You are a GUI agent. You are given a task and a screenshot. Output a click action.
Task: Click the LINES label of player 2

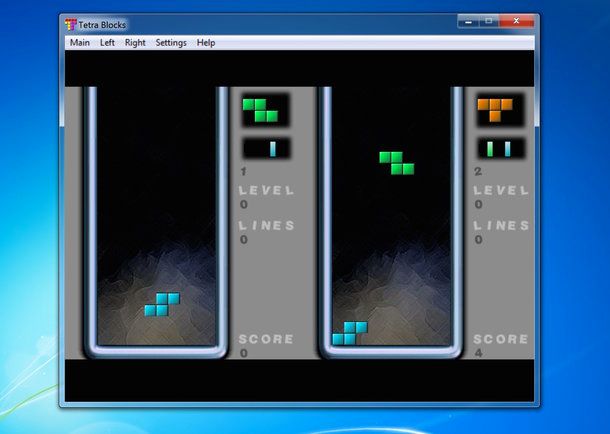(501, 225)
